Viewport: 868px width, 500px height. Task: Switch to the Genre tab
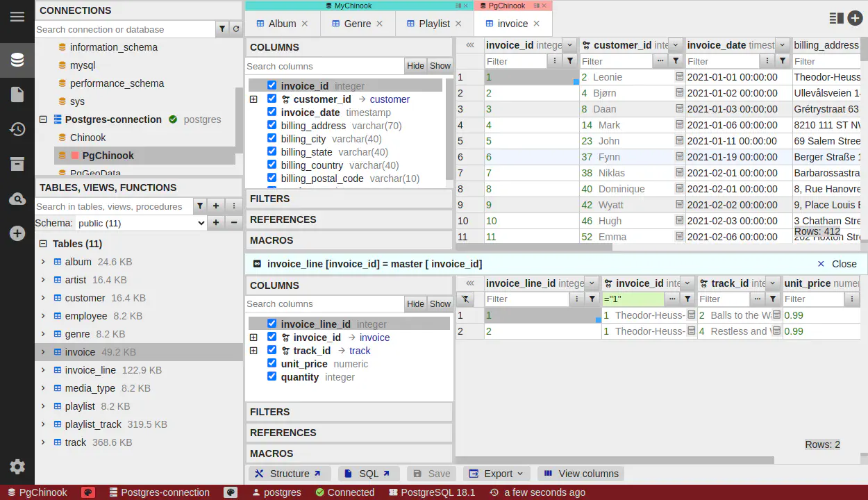(357, 24)
